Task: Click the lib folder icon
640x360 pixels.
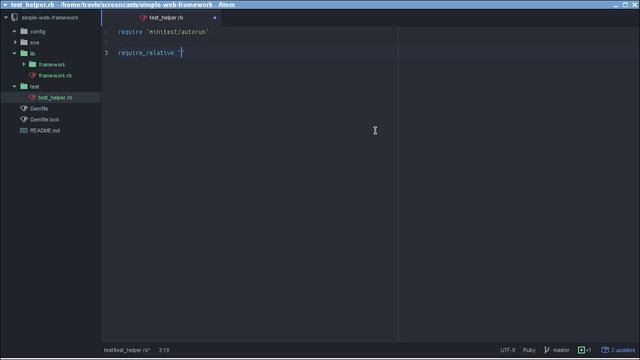Action: pyautogui.click(x=24, y=53)
